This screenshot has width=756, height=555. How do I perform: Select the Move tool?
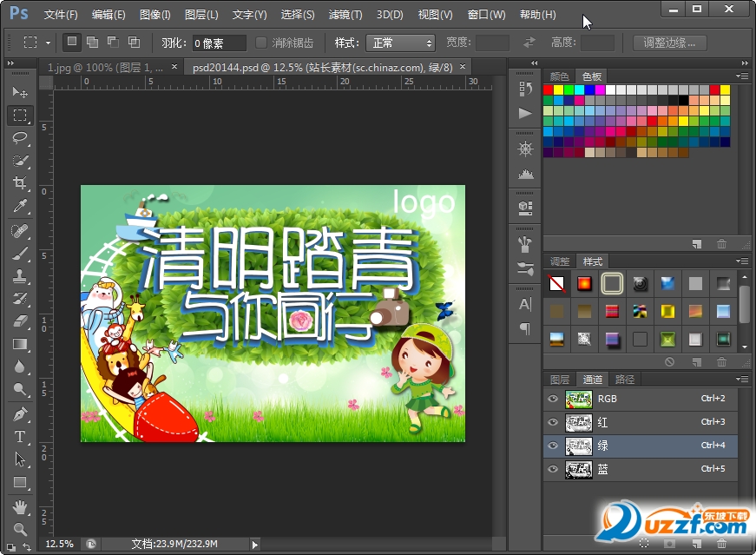(x=19, y=92)
